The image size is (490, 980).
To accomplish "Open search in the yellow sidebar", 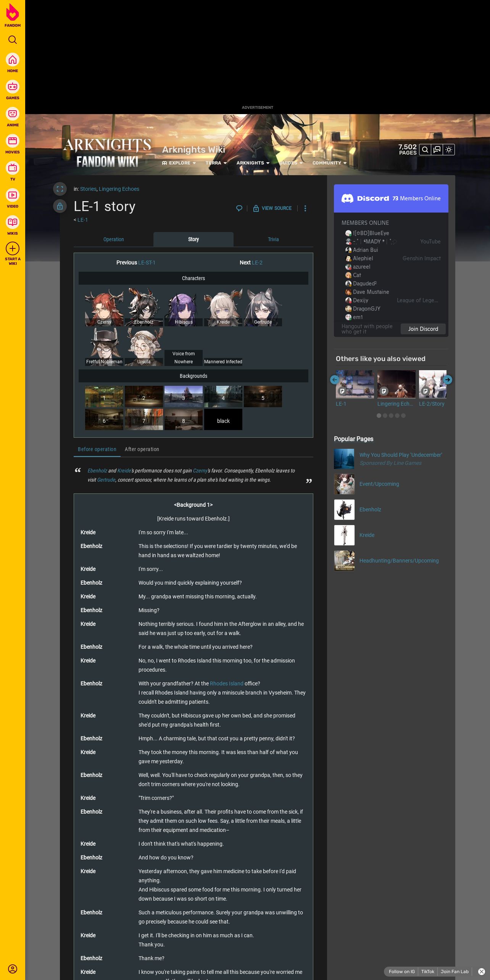I will [x=13, y=40].
